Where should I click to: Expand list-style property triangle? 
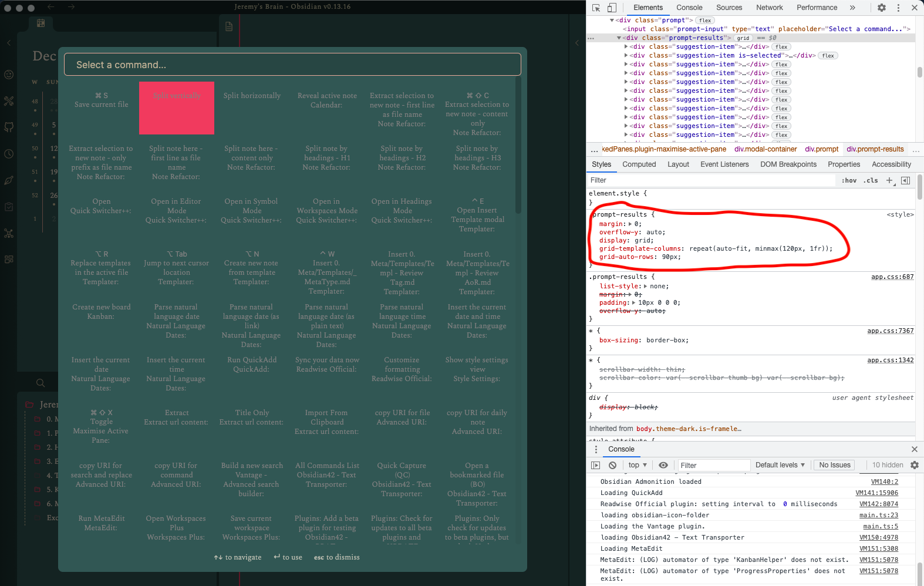coord(646,286)
